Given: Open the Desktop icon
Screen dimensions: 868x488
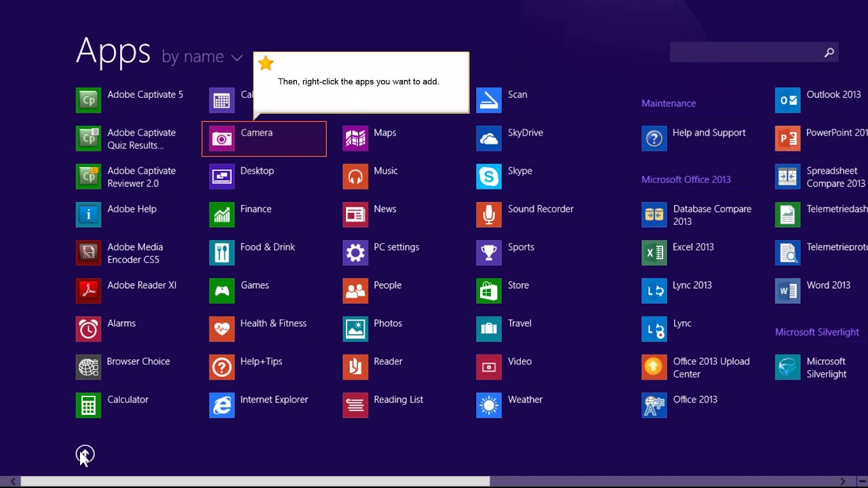Looking at the screenshot, I should click(222, 177).
